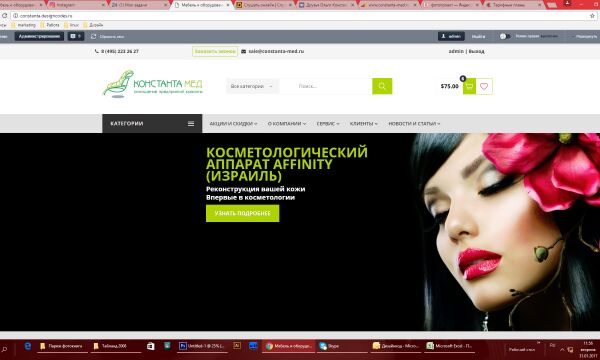600x360 pixels.
Task: Open the wishlist heart icon
Action: coord(484,86)
